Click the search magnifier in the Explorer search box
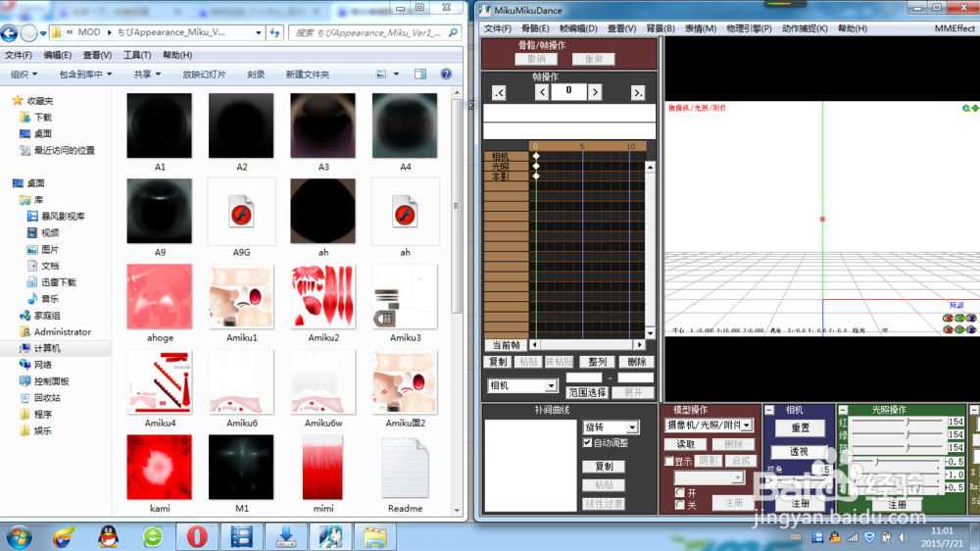The width and height of the screenshot is (980, 551). tap(453, 32)
